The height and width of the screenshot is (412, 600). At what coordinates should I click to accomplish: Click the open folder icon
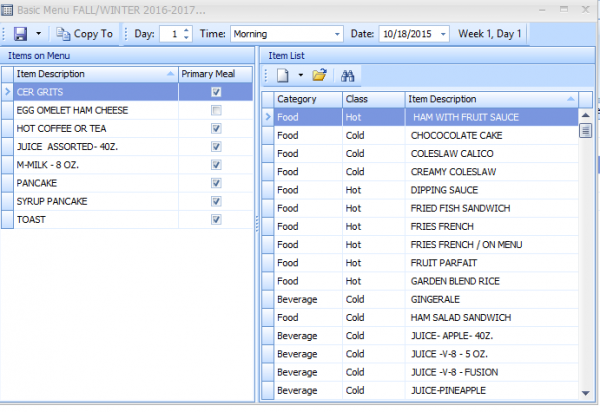[319, 75]
